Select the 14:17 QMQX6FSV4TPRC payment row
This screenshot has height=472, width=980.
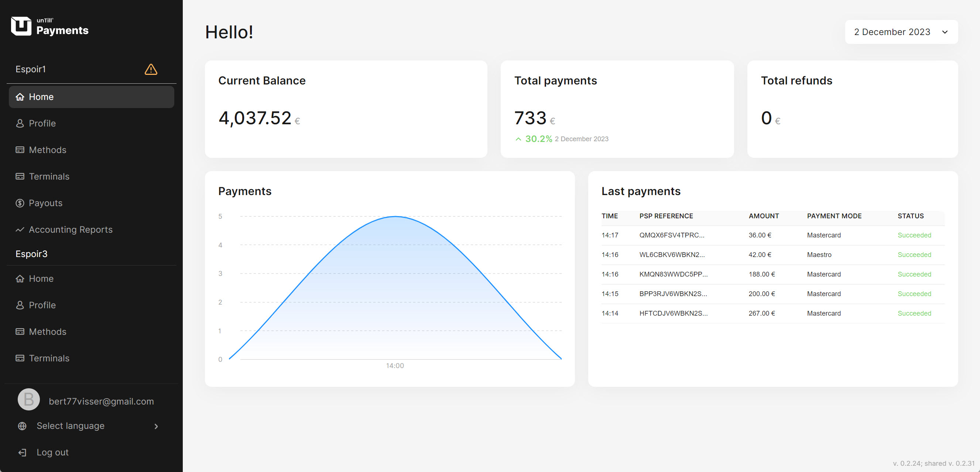[772, 235]
